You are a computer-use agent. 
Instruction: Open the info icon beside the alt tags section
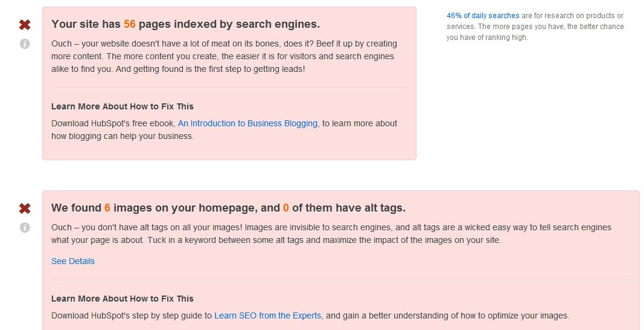pos(25,227)
